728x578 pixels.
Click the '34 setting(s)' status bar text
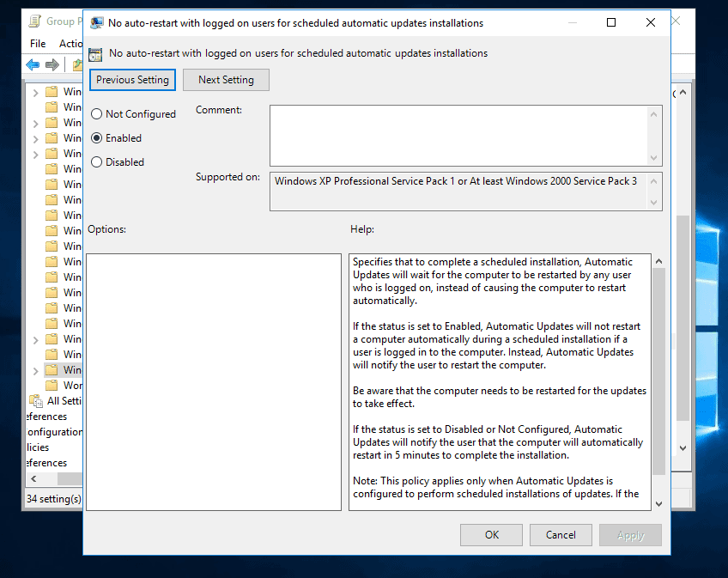pyautogui.click(x=54, y=498)
